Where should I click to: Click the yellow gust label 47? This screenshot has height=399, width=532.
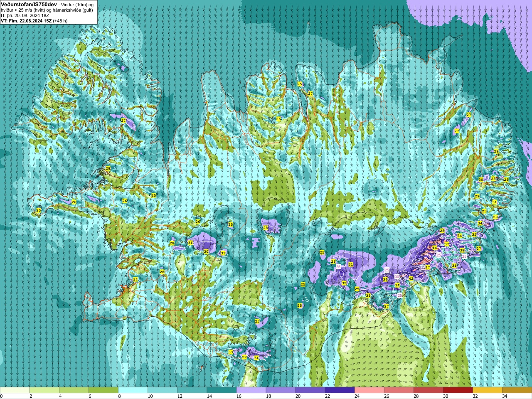point(427,267)
